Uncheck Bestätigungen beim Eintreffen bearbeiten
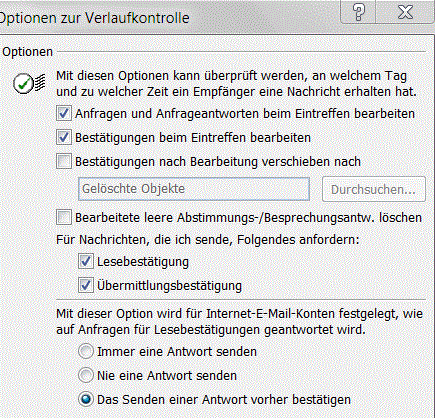This screenshot has width=435, height=418. (64, 137)
